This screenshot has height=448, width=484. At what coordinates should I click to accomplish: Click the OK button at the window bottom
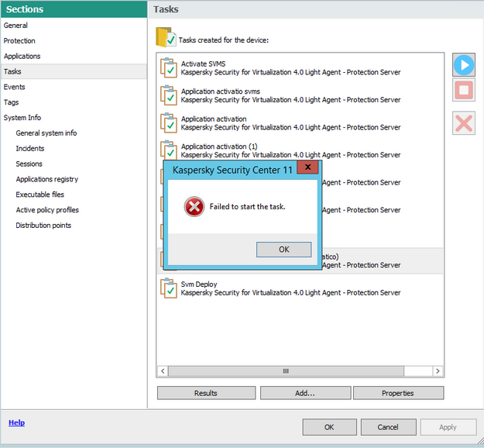point(329,427)
